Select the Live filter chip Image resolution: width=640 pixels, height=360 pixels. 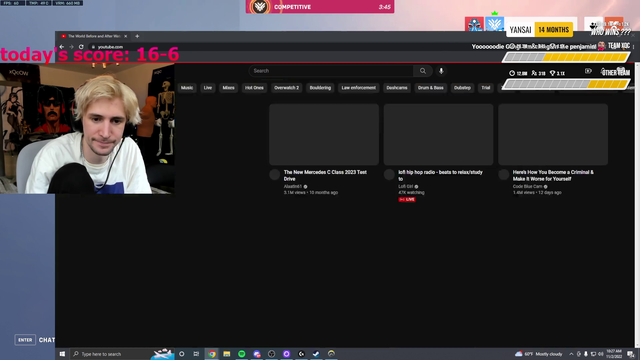pyautogui.click(x=208, y=88)
